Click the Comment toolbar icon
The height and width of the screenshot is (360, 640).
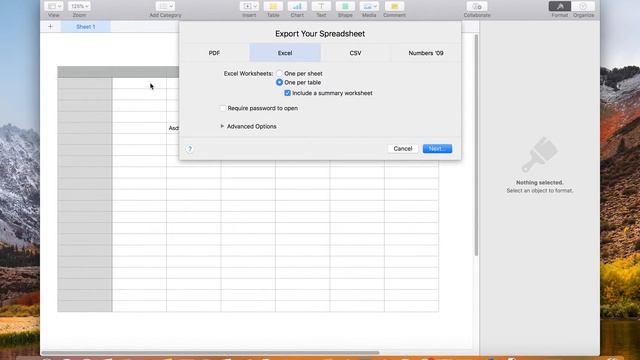click(x=394, y=7)
